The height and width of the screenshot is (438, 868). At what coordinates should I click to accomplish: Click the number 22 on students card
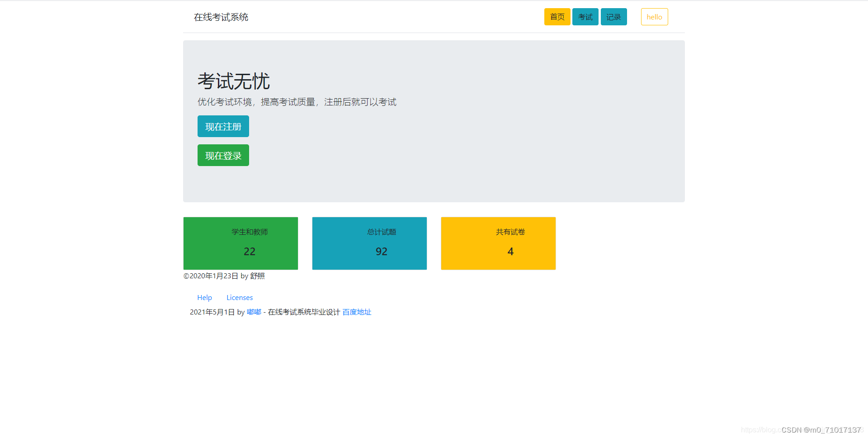coord(250,251)
